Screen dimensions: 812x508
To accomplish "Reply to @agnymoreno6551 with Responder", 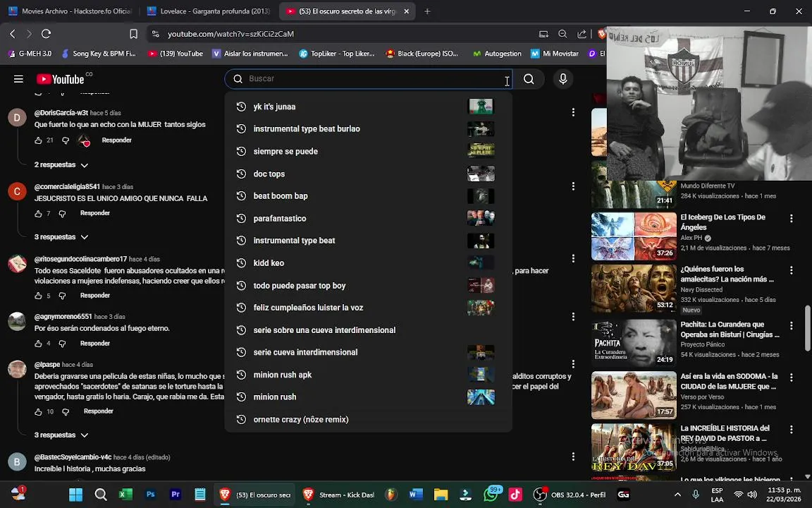I will 94,343.
